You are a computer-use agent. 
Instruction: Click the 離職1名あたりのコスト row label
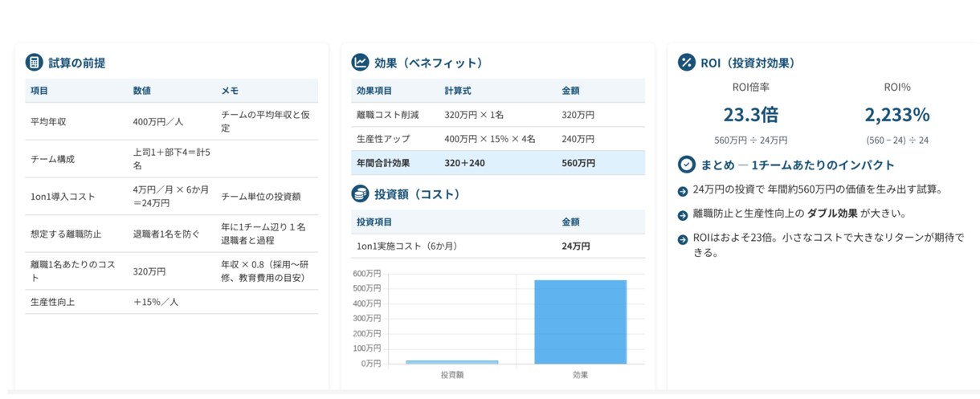click(x=73, y=271)
